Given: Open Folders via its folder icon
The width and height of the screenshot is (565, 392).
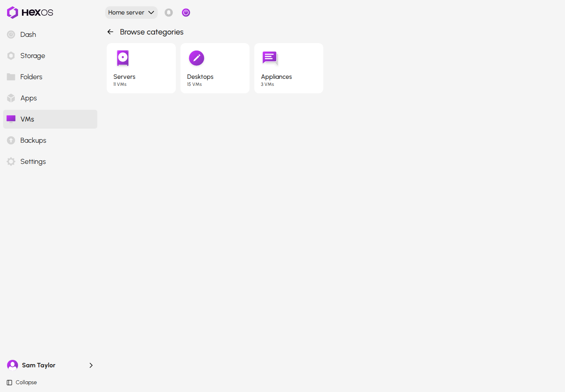Looking at the screenshot, I should tap(11, 77).
